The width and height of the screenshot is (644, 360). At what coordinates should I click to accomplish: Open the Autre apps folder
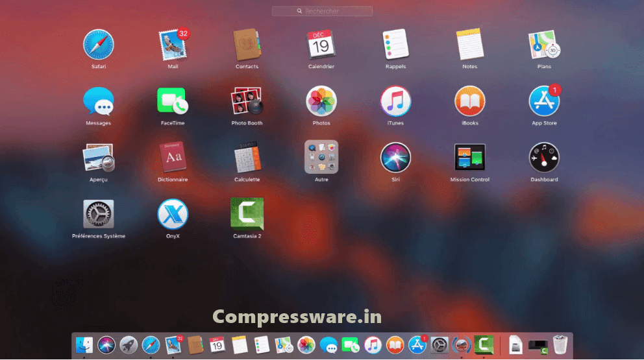[x=321, y=157]
